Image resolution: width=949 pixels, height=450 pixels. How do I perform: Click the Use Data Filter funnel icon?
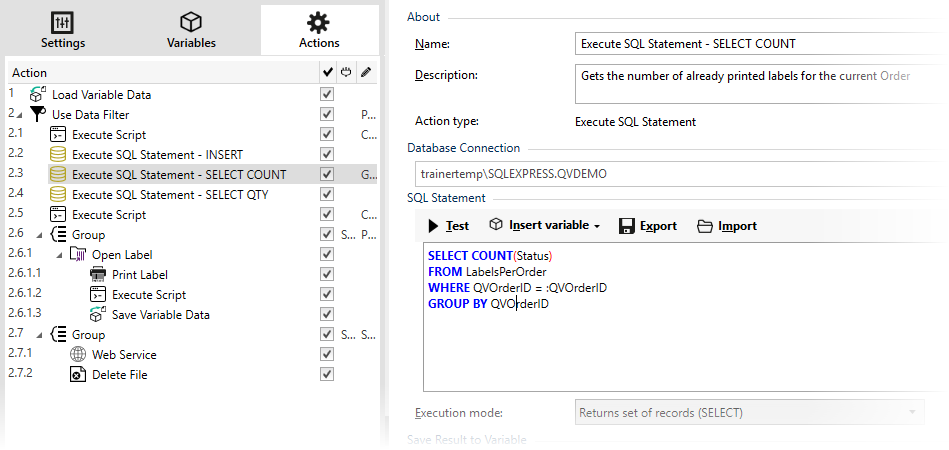click(x=38, y=115)
